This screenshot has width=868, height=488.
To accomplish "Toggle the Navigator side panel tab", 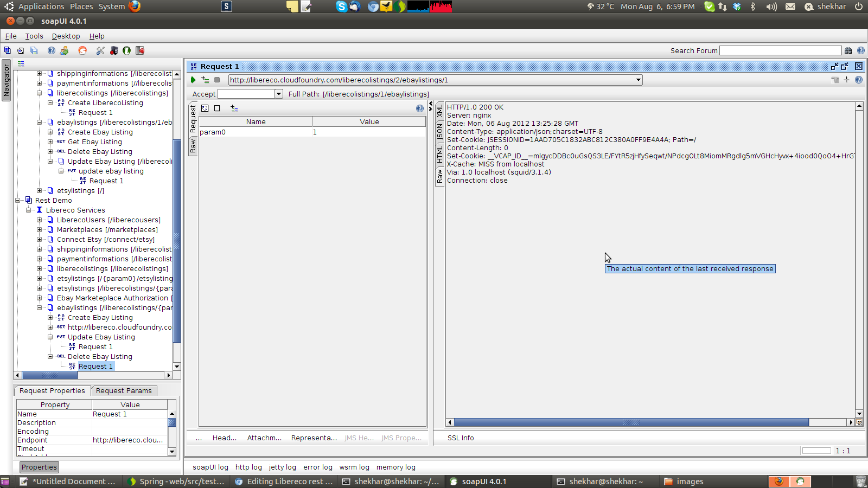I will tap(7, 80).
